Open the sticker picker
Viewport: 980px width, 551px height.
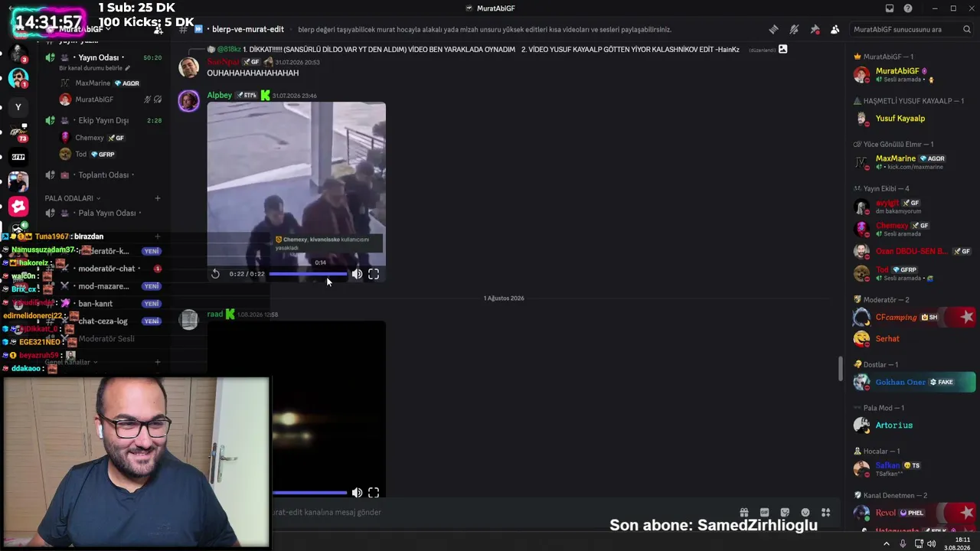click(x=785, y=513)
